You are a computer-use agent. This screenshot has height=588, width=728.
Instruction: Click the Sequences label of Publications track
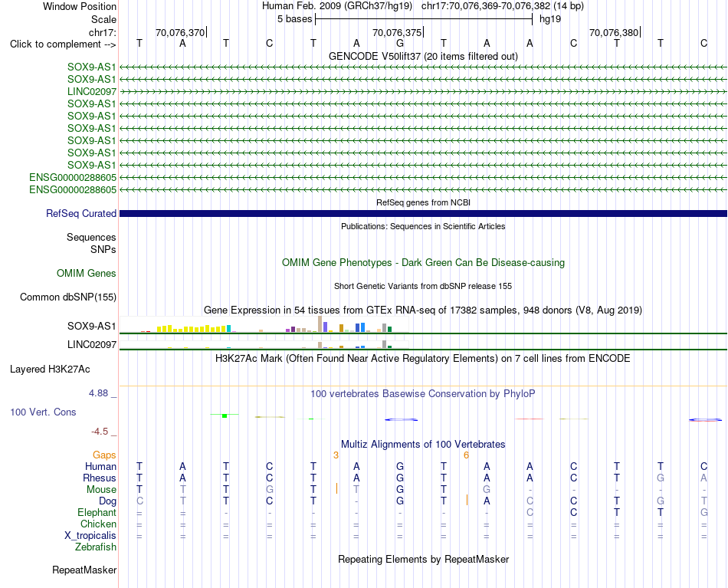[91, 238]
